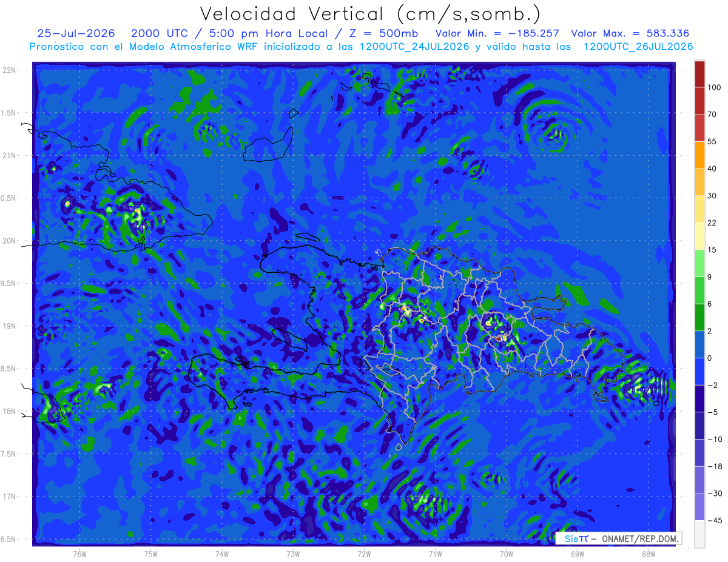Click the "21N" latitude axis label

pyautogui.click(x=9, y=155)
